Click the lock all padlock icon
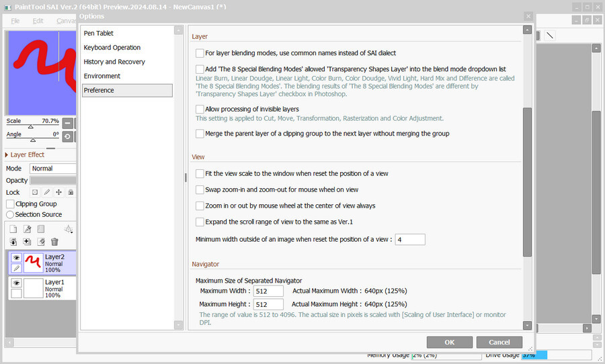This screenshot has height=364, width=605. 71,192
